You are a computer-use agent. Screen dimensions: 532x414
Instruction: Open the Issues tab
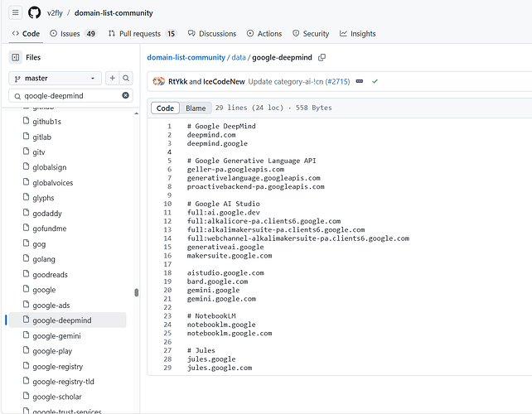[73, 34]
